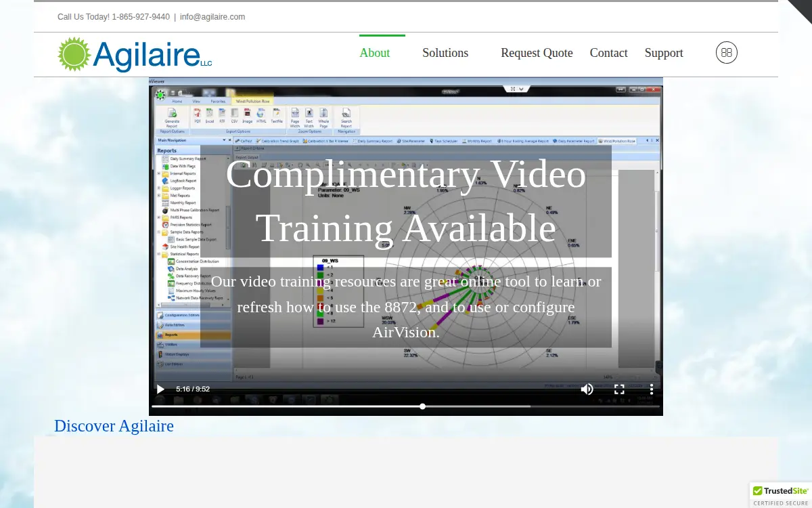Open the Data Editors panel in the video

(x=194, y=325)
